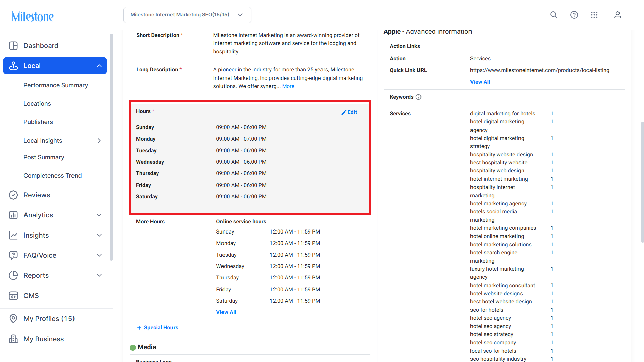Click keyword 'hospitality website design'
Image resolution: width=644 pixels, height=362 pixels.
click(x=501, y=155)
